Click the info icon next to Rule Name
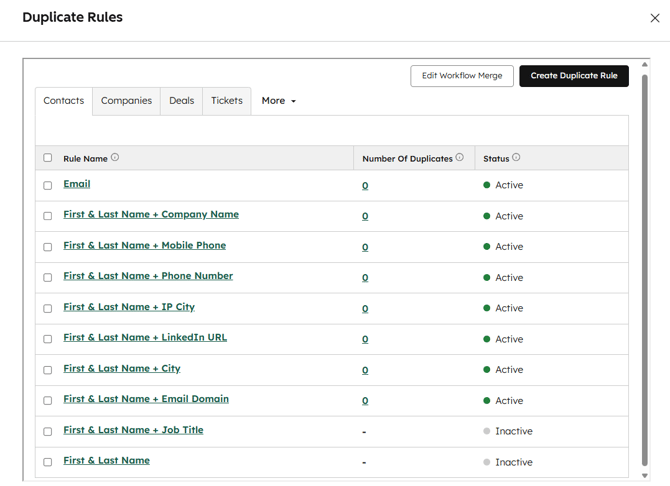Viewport: 670px width, 486px height. (x=115, y=157)
